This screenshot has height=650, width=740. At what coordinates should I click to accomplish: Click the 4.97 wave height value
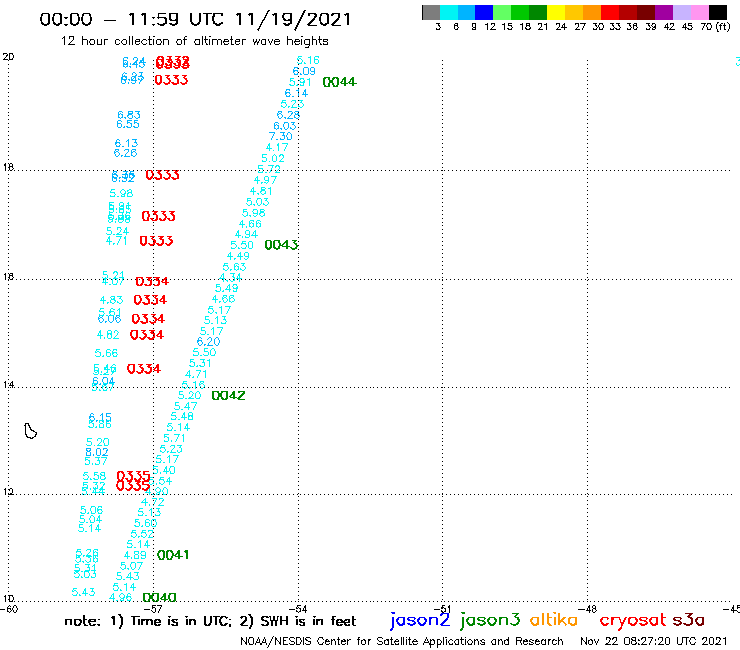(x=265, y=180)
